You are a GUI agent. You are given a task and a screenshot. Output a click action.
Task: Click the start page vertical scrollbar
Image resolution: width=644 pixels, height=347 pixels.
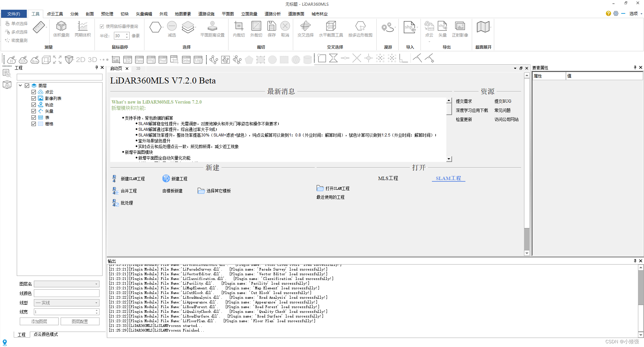527,164
